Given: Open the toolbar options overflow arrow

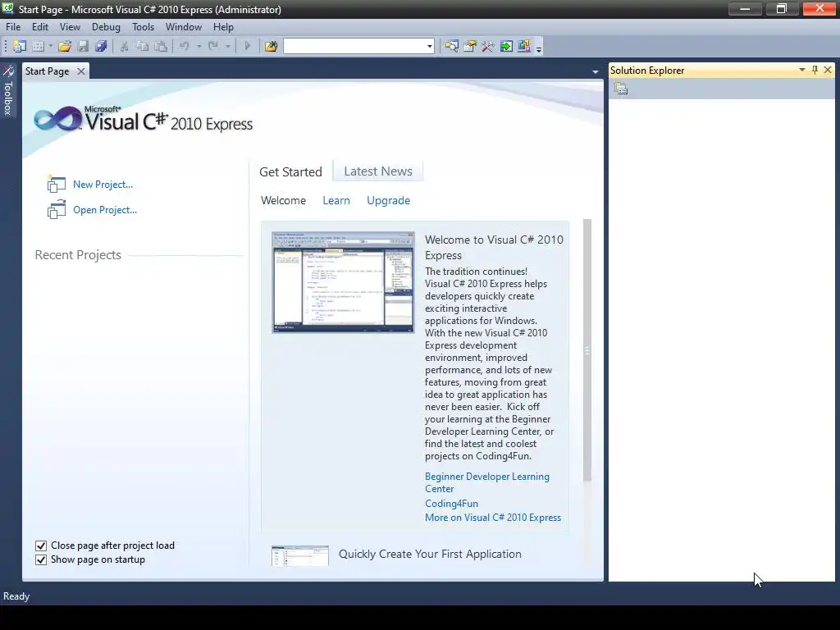Looking at the screenshot, I should pyautogui.click(x=539, y=48).
